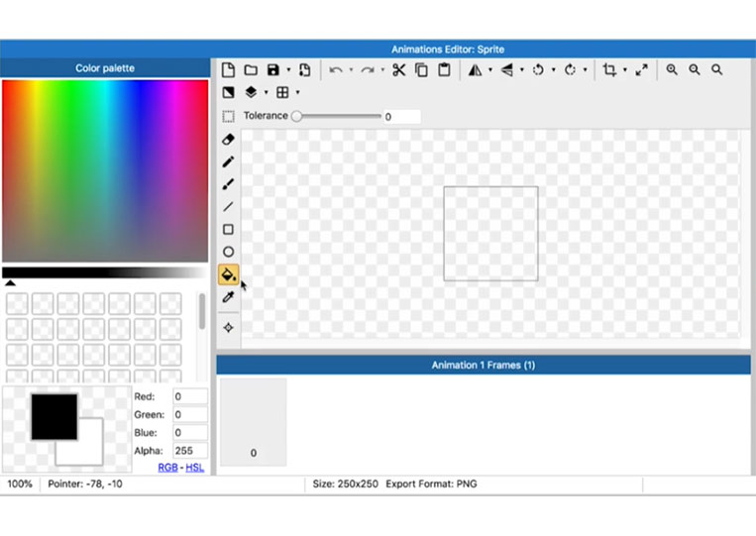Screen dimensions: 756x536
Task: Click the Export Format: PNG status text
Action: point(431,483)
